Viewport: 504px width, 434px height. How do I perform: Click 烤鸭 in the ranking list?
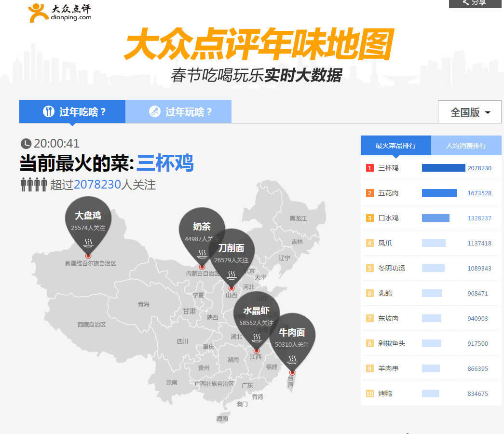coord(385,393)
